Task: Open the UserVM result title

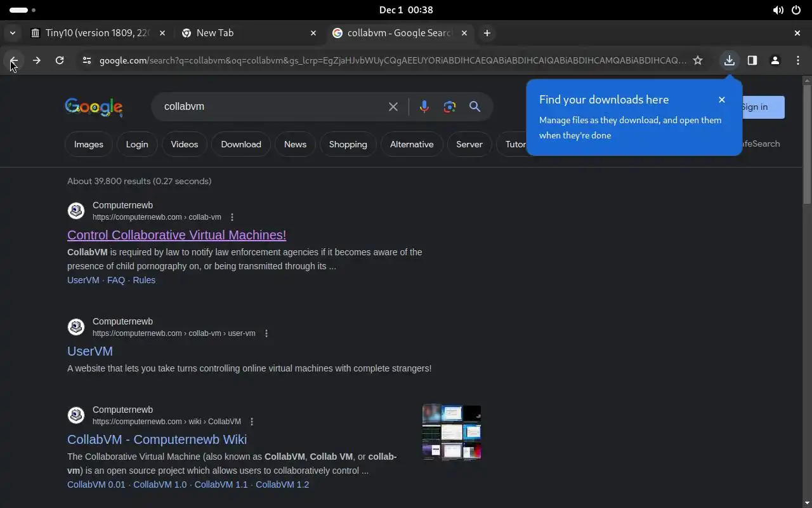Action: [90, 351]
